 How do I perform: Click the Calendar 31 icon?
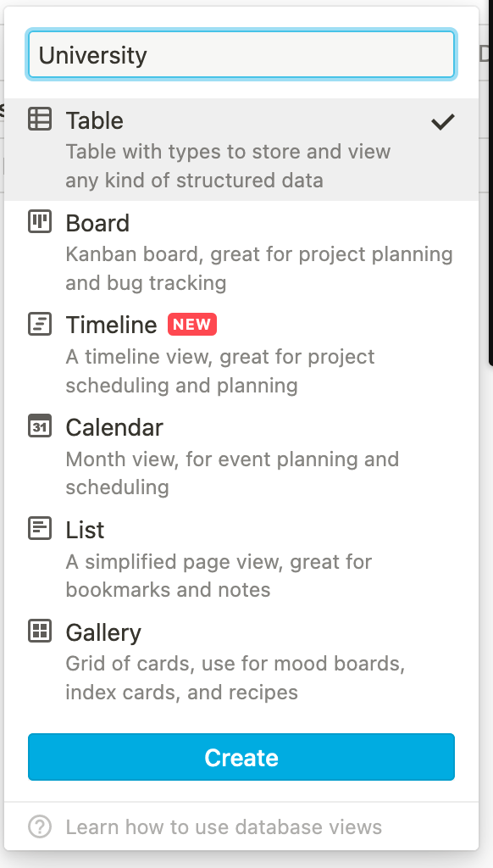(x=40, y=426)
